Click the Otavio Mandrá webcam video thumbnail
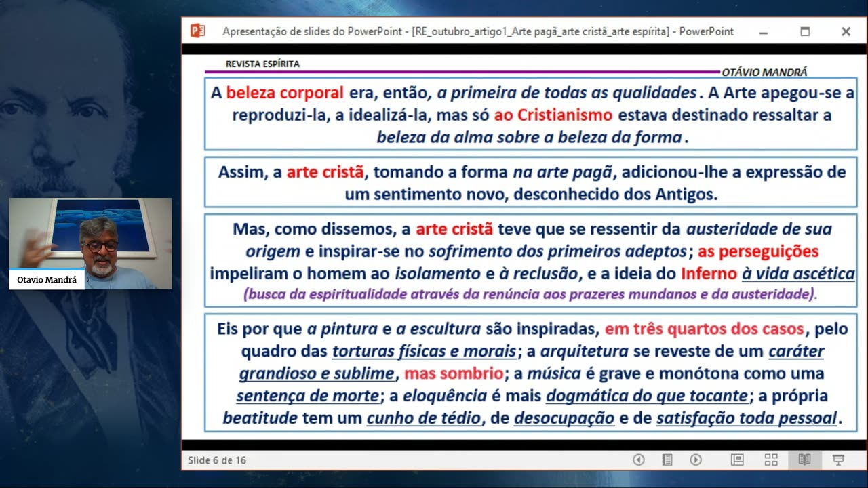The image size is (868, 488). [90, 243]
